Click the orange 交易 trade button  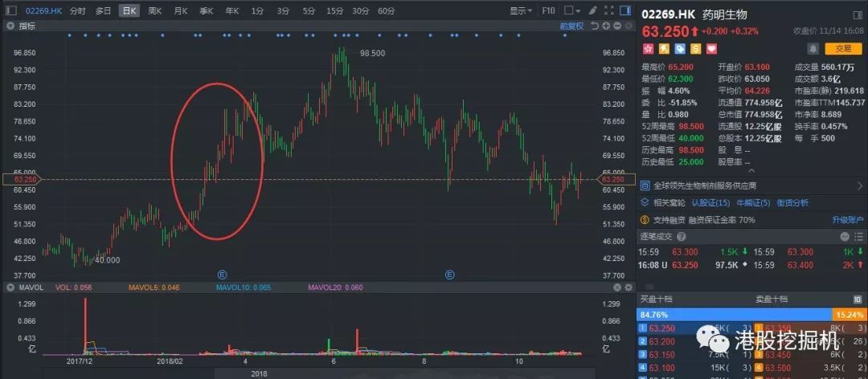[843, 49]
